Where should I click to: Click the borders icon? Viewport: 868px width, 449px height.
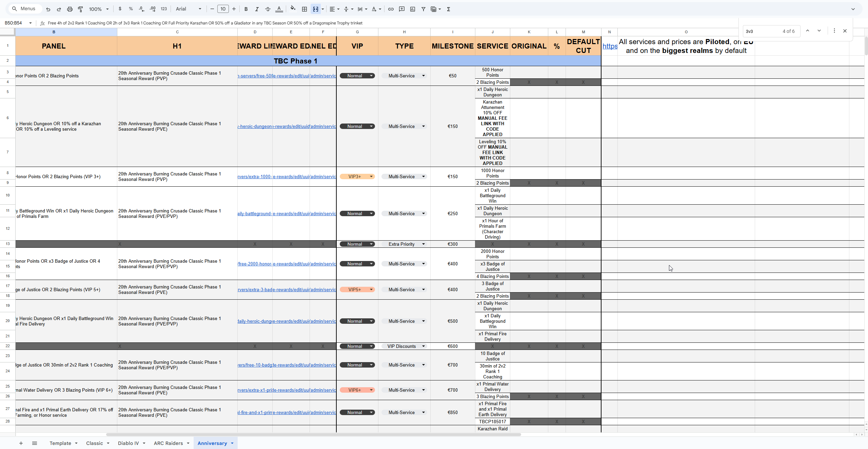coord(304,9)
